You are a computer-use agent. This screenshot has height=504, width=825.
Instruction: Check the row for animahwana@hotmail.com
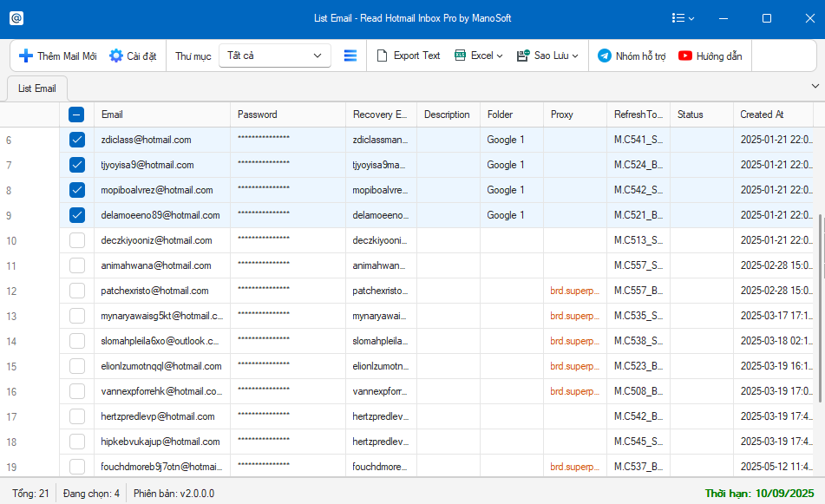pos(77,265)
